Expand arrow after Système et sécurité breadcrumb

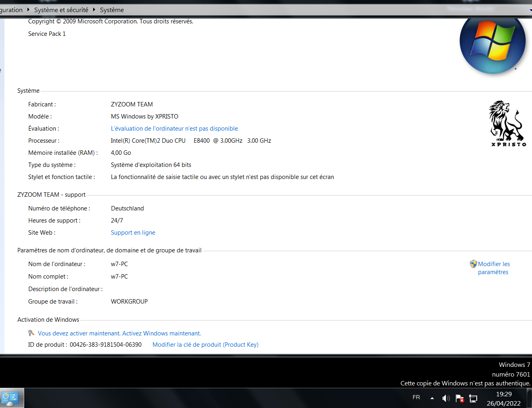click(x=94, y=10)
